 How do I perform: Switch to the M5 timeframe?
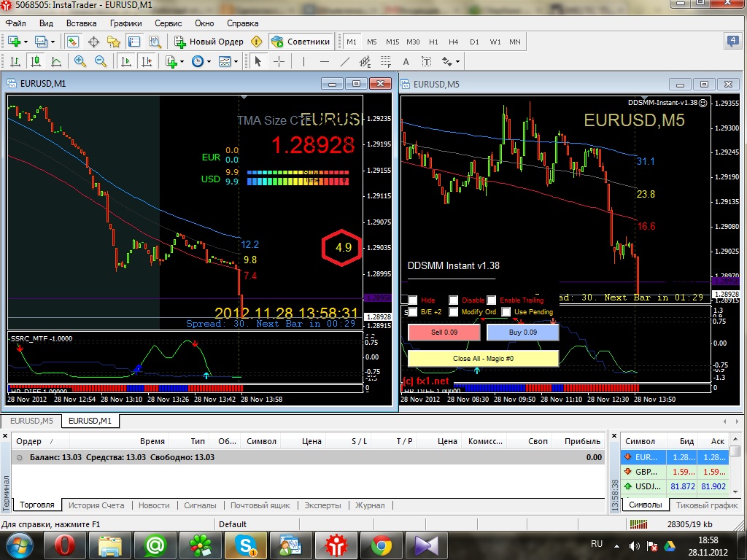[x=371, y=42]
